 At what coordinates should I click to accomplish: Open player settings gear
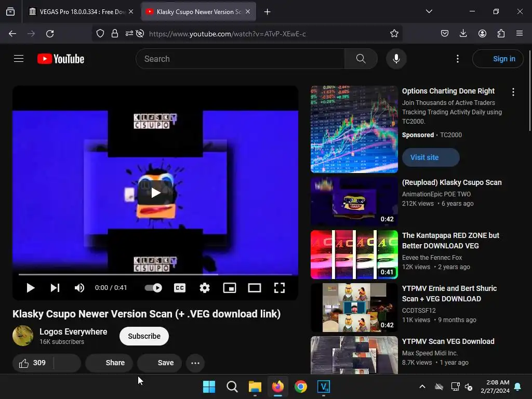click(x=205, y=288)
